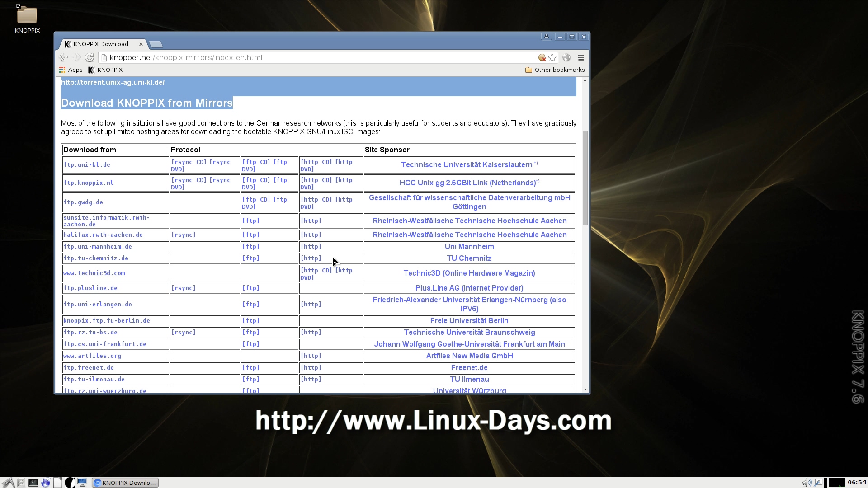Open the volume control in system tray
This screenshot has width=868, height=488.
(x=807, y=483)
